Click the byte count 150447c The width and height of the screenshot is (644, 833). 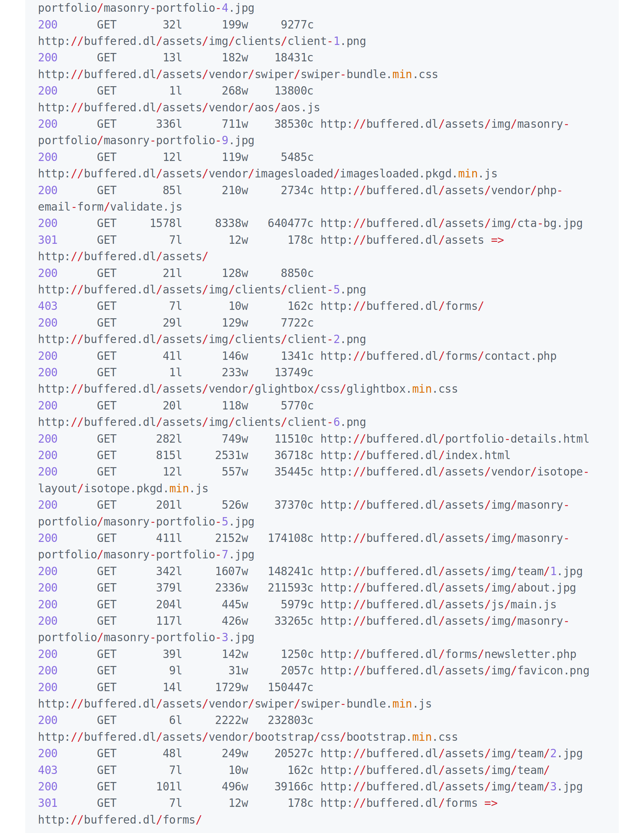tap(290, 687)
